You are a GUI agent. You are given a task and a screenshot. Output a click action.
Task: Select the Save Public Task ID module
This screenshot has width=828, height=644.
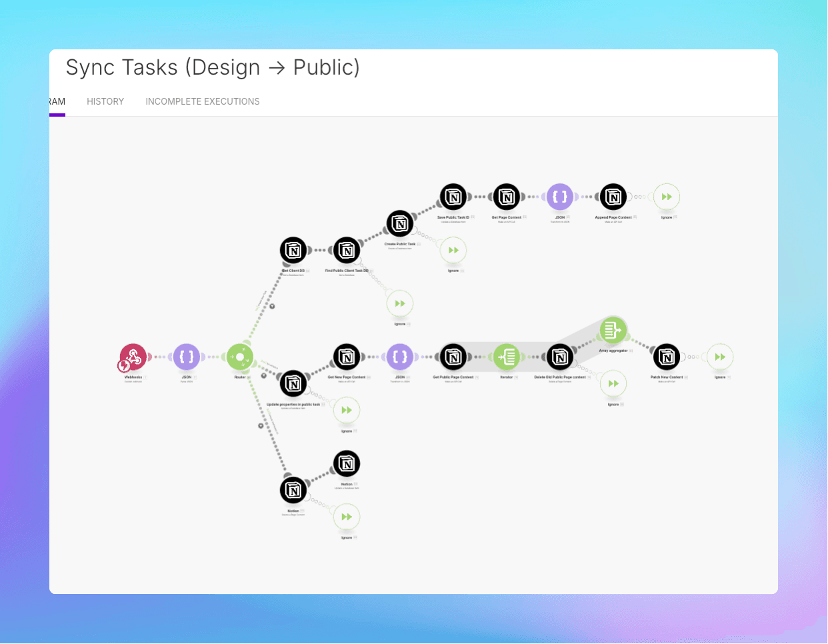[453, 197]
